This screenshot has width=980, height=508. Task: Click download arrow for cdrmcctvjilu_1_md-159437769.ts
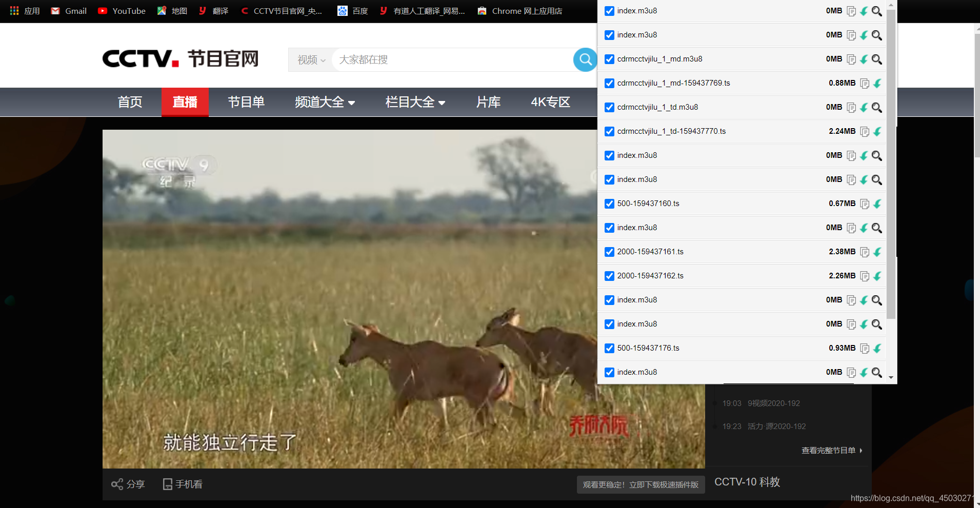tap(877, 83)
